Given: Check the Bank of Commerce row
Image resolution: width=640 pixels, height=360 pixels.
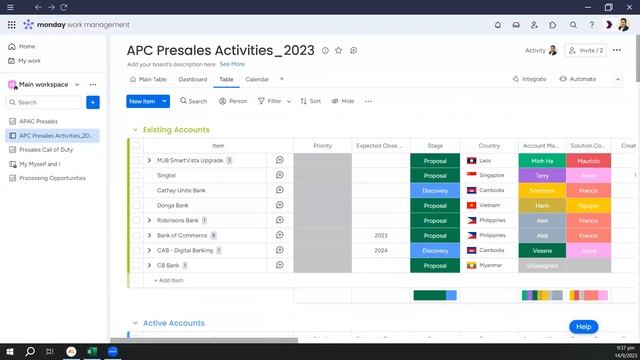Looking at the screenshot, I should click(137, 236).
